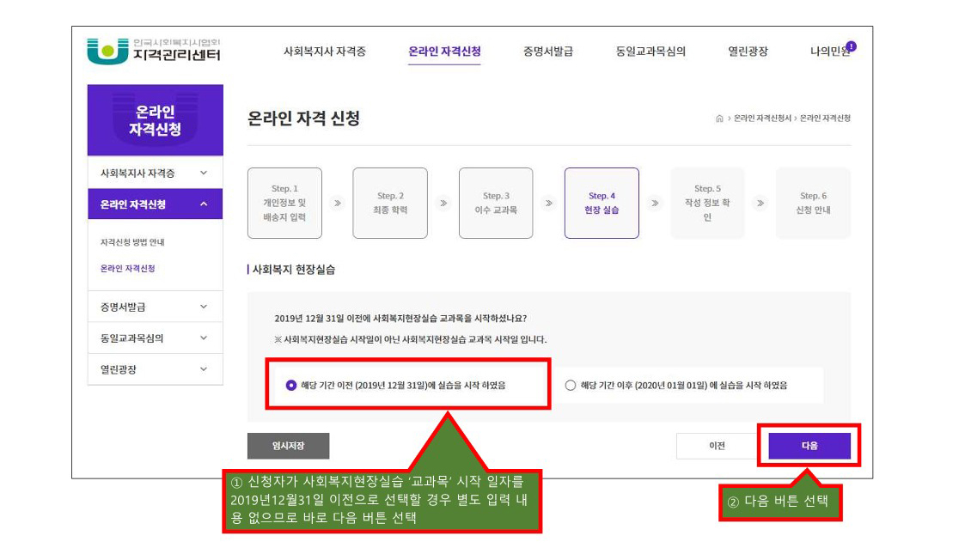Click the notification badge next to 나의민원

852,46
